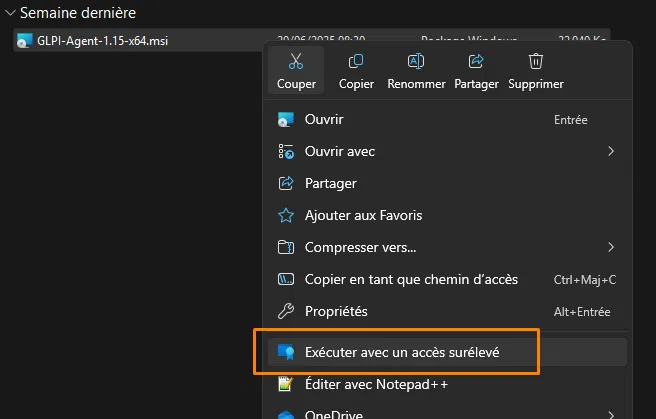Click the OneDrive cloud icon
The width and height of the screenshot is (656, 419).
[286, 415]
